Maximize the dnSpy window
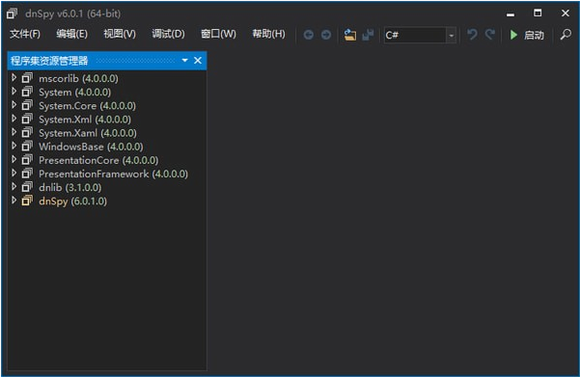Image resolution: width=580 pixels, height=377 pixels. pyautogui.click(x=537, y=13)
